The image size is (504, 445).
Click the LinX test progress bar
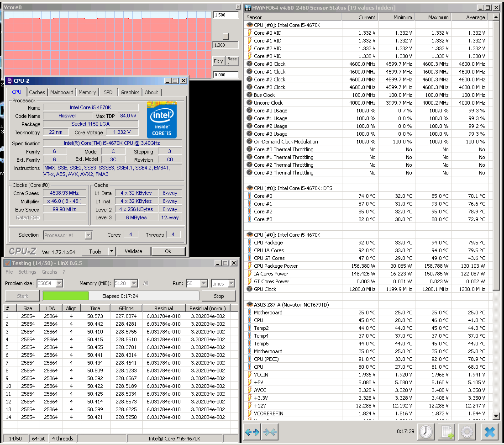point(121,296)
